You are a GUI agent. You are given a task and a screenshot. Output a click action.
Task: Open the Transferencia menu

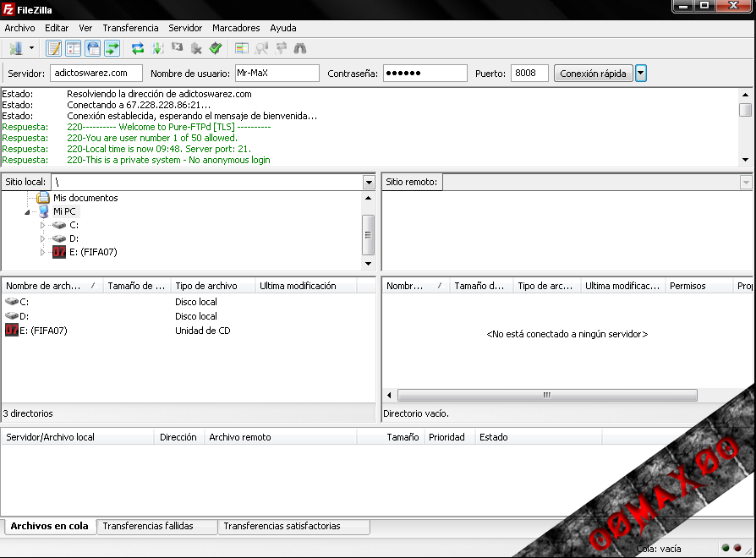pyautogui.click(x=130, y=28)
